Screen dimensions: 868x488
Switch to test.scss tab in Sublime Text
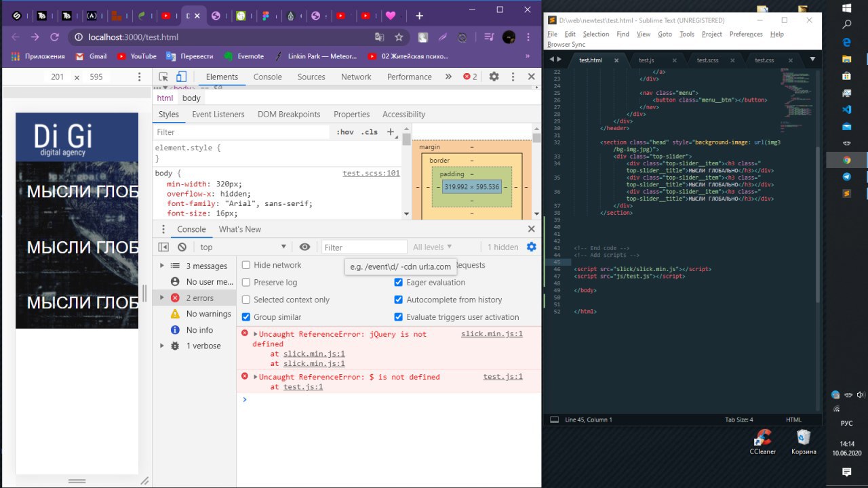coord(707,60)
